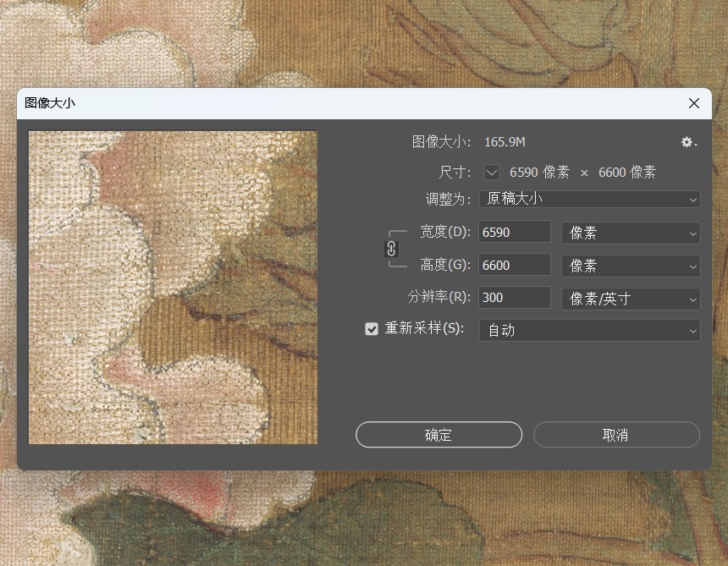
Task: Click the 宽度(D) label
Action: [x=445, y=232]
